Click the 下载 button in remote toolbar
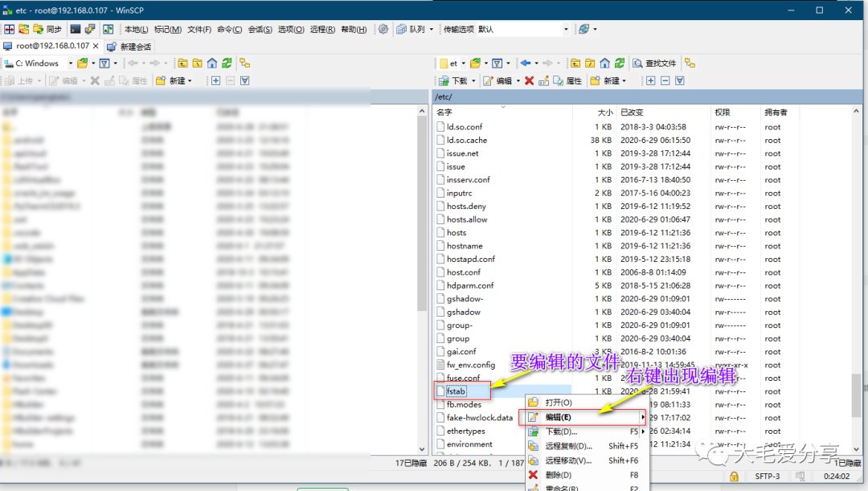The width and height of the screenshot is (868, 491). (453, 81)
